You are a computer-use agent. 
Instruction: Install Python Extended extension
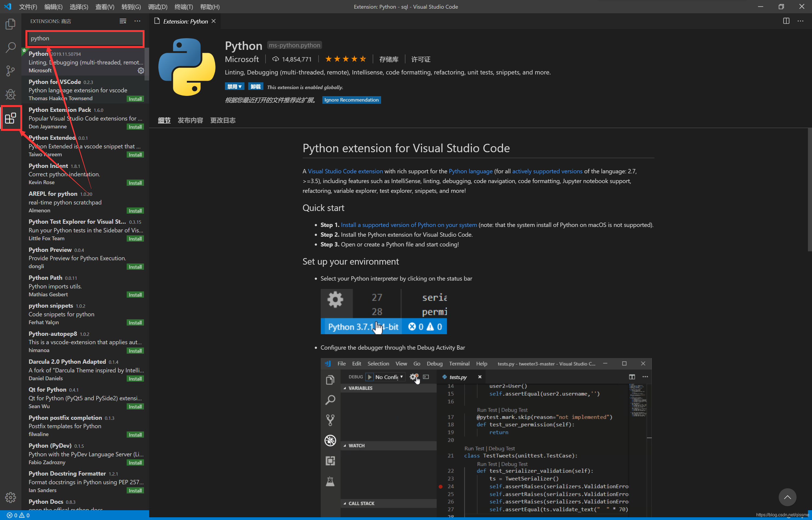pyautogui.click(x=135, y=155)
